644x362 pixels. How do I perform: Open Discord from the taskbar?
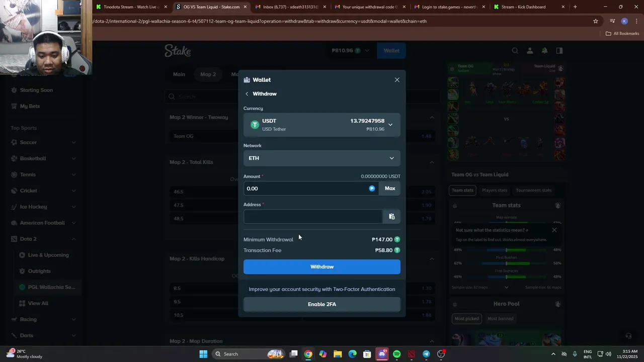[x=382, y=354]
